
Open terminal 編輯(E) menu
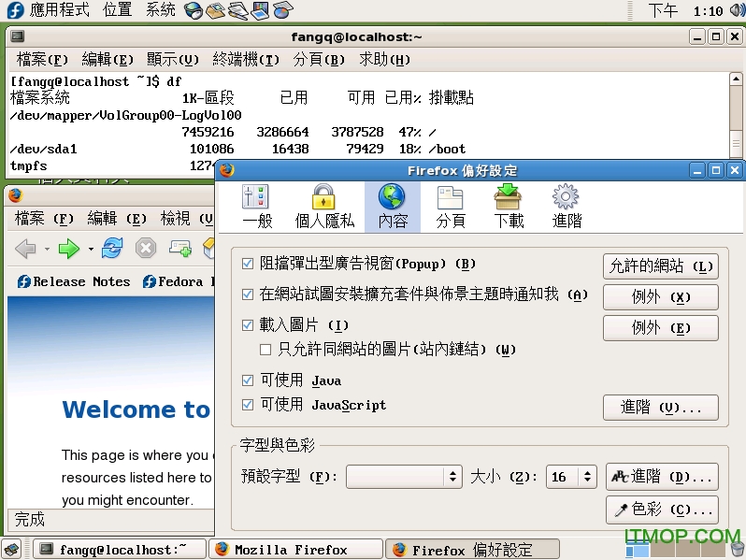108,60
